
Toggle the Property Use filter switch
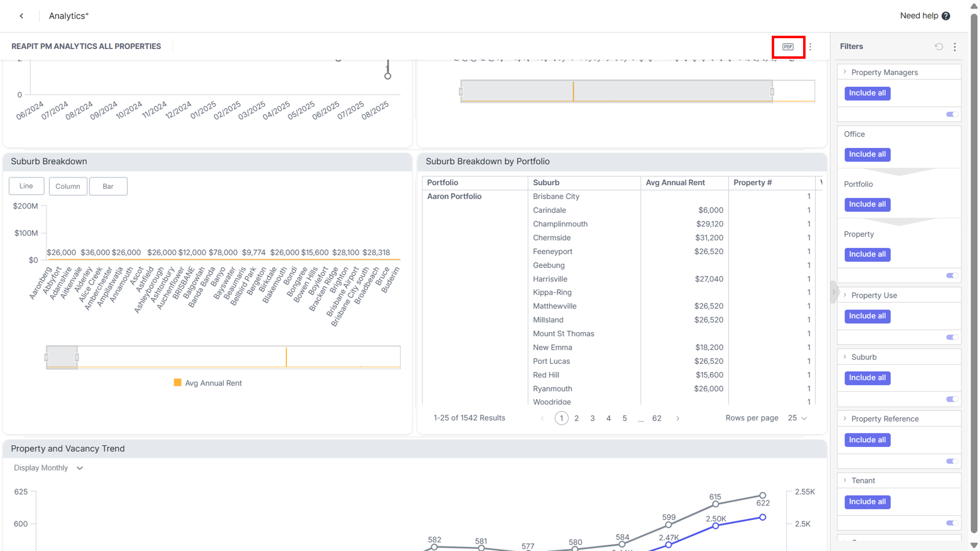[952, 337]
